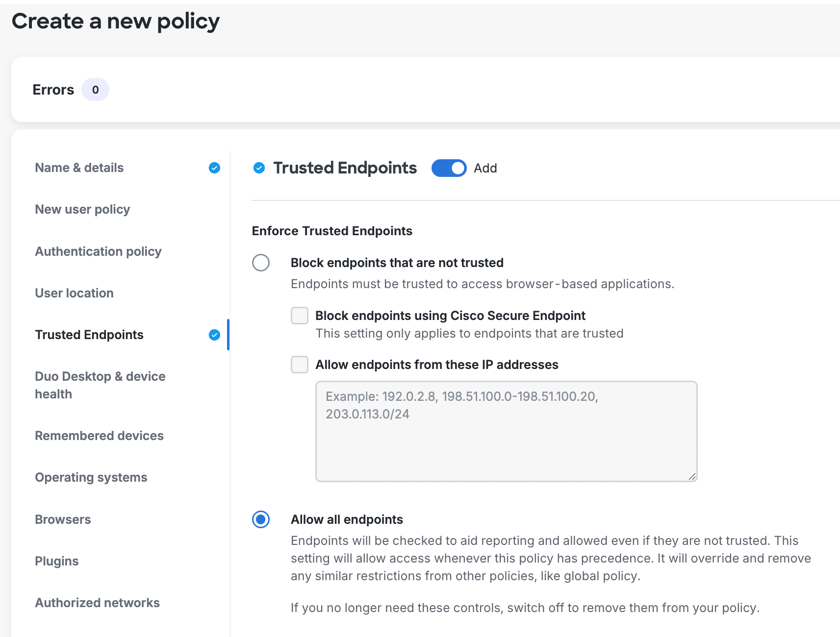Open the Authentication policy section

coord(98,251)
